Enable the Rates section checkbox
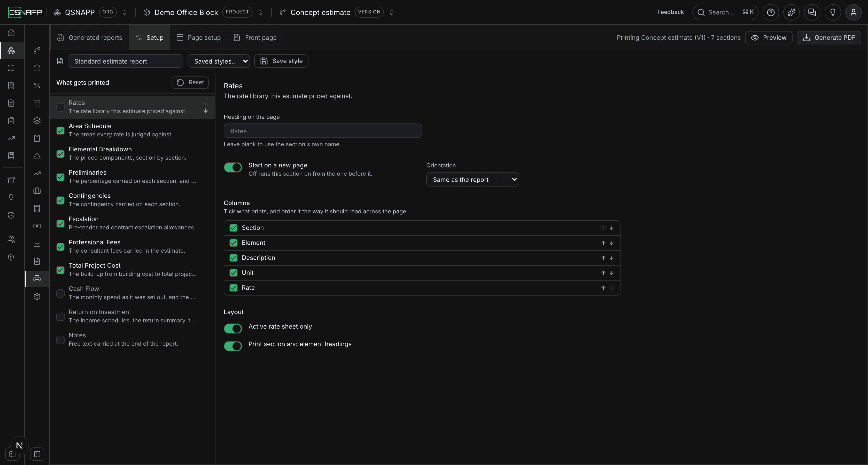The height and width of the screenshot is (465, 868). coord(60,107)
